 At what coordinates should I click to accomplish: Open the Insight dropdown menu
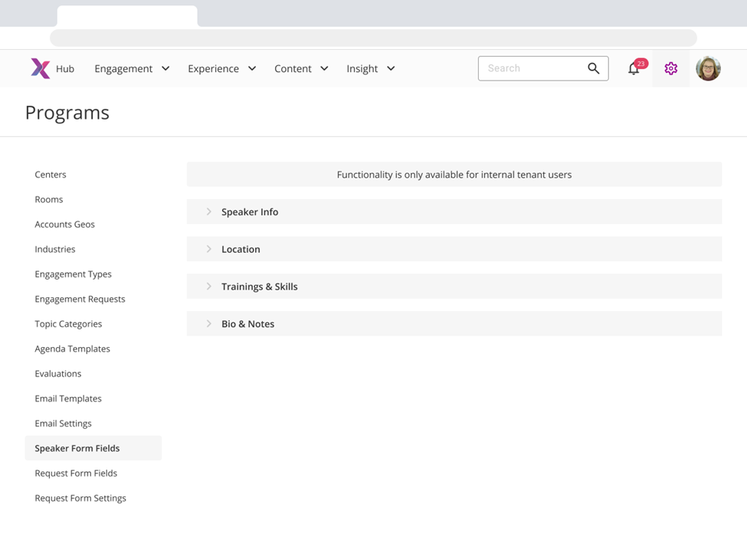(370, 69)
